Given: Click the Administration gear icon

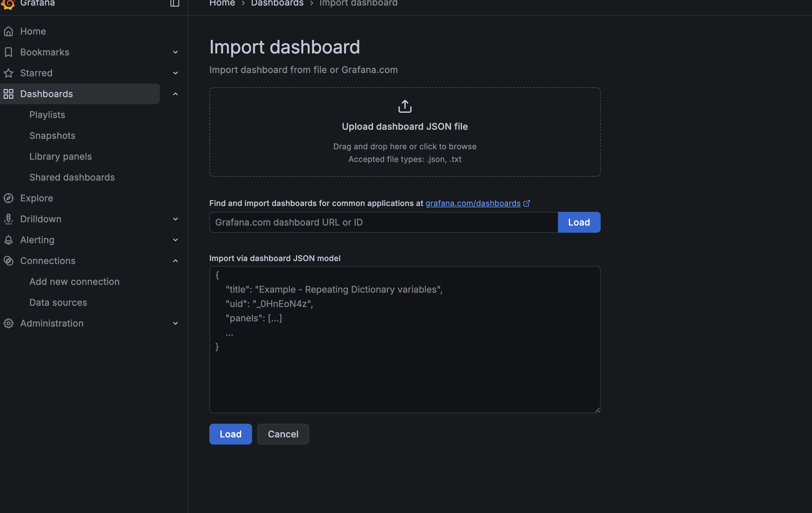Looking at the screenshot, I should pos(8,323).
